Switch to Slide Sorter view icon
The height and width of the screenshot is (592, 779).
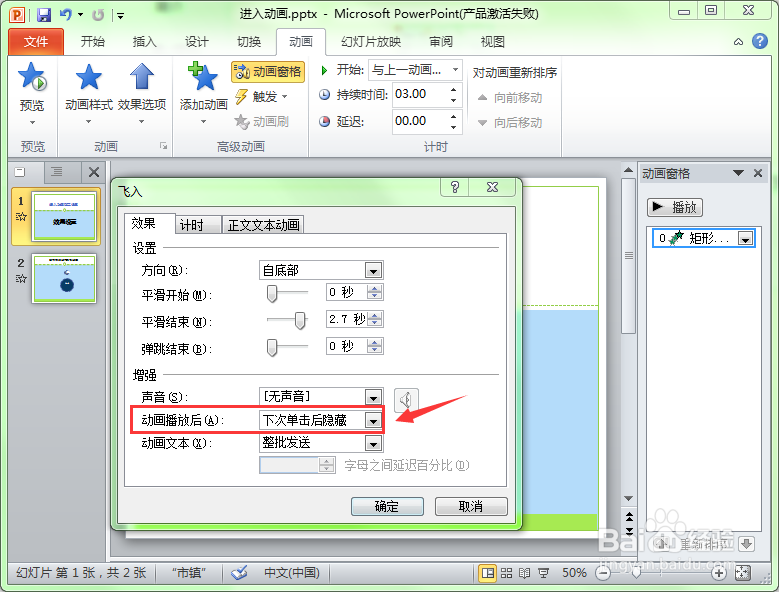(506, 573)
